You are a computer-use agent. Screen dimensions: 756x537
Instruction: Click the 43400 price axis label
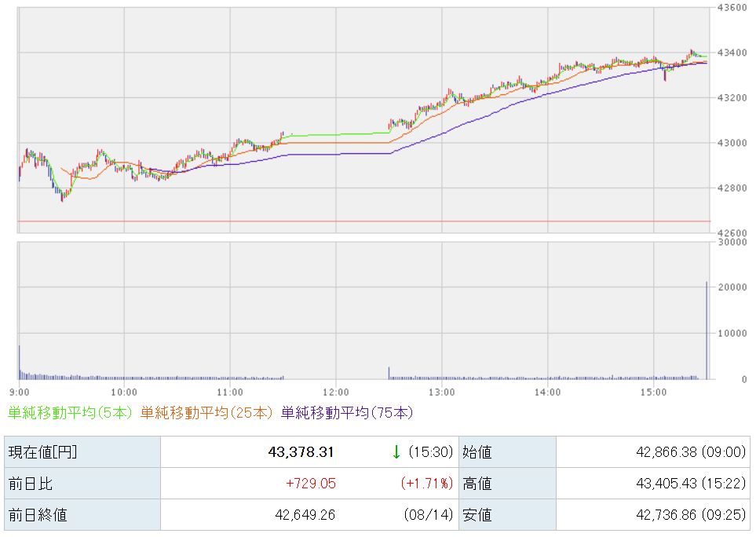[x=732, y=53]
